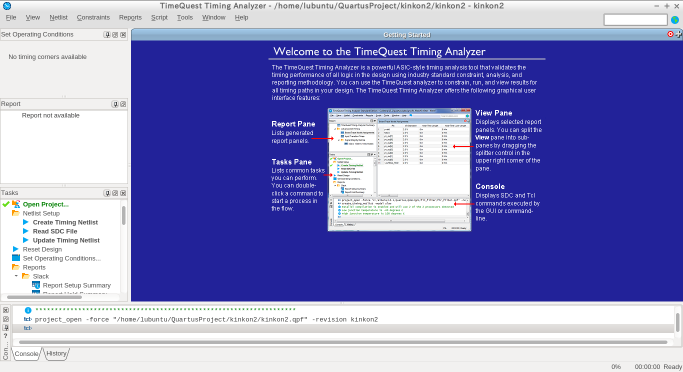Open the View menu
The width and height of the screenshot is (683, 372).
(33, 17)
